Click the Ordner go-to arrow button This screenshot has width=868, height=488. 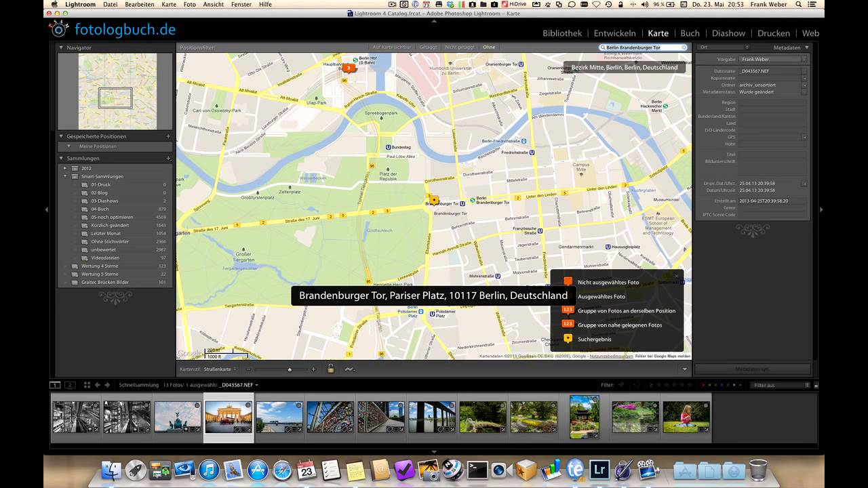pos(804,85)
